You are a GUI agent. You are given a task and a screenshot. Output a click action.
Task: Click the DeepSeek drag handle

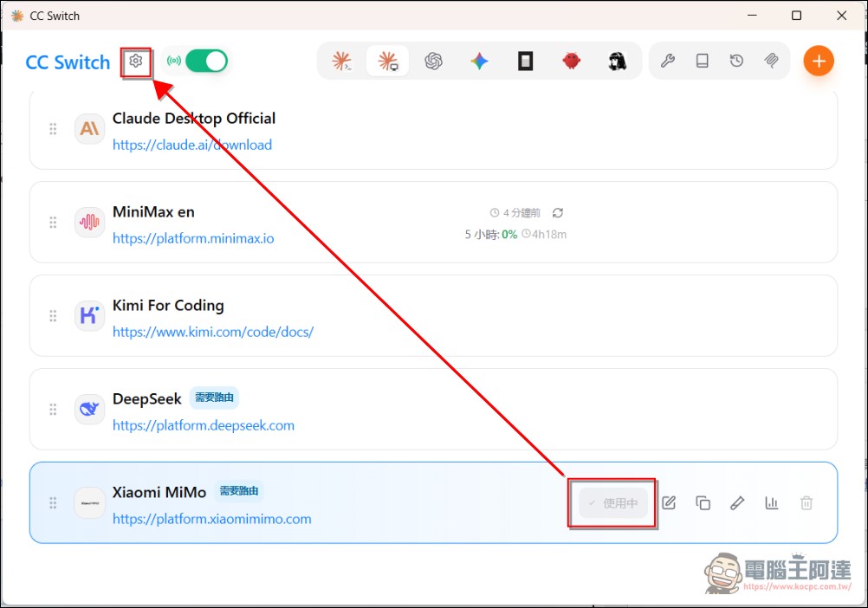point(53,410)
